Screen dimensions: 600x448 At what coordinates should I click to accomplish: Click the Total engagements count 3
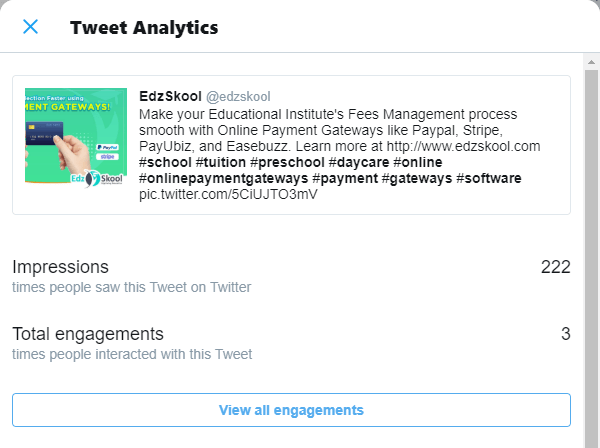click(x=566, y=334)
